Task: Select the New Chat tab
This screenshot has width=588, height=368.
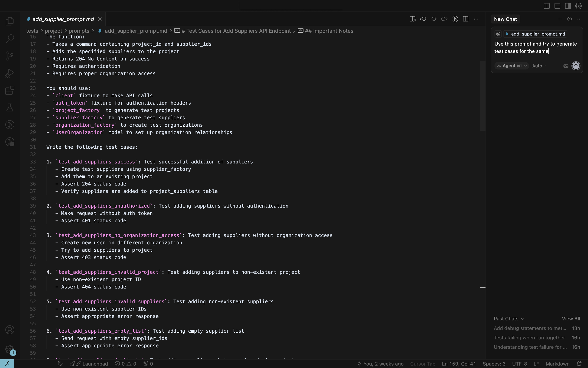Action: (x=505, y=19)
